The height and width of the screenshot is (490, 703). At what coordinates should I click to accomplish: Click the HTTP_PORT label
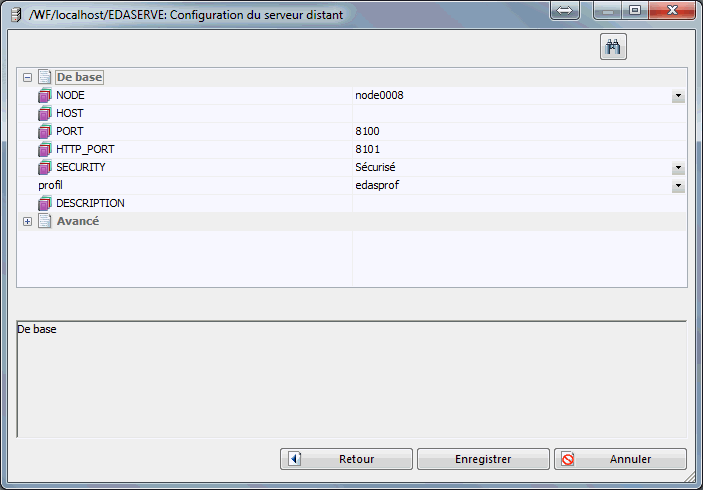coord(85,149)
